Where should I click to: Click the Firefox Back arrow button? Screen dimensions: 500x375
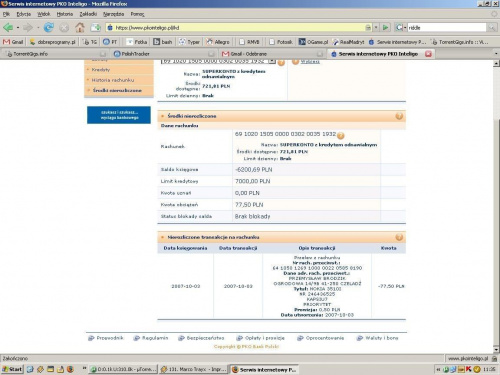click(x=8, y=27)
